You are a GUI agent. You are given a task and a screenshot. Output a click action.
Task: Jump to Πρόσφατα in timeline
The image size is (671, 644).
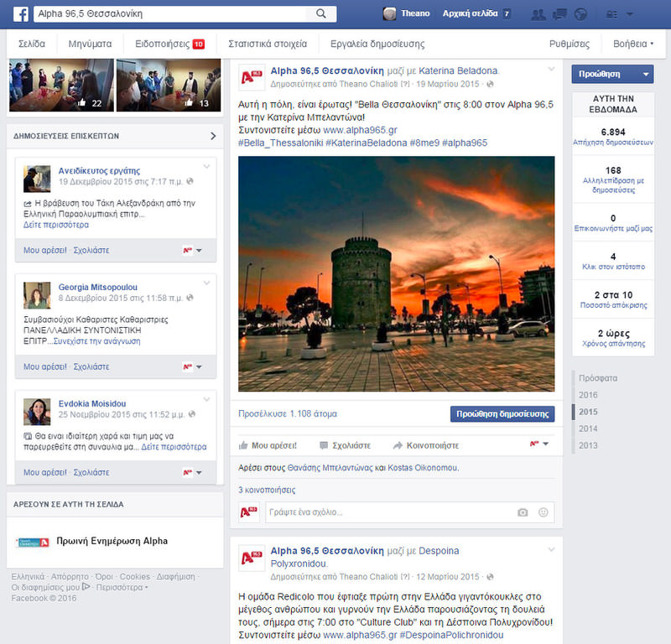(x=598, y=378)
